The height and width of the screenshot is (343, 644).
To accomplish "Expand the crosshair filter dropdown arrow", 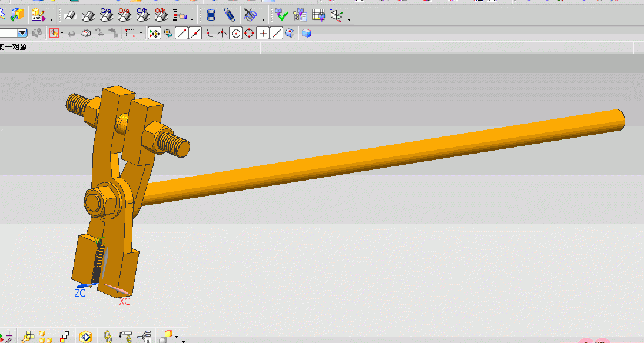I will 62,33.
